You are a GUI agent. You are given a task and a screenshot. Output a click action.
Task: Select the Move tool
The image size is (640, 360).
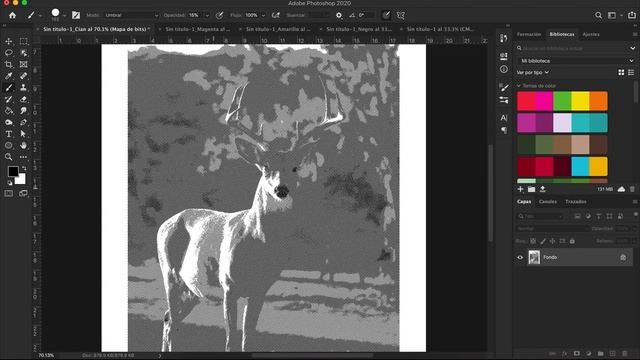[9, 41]
